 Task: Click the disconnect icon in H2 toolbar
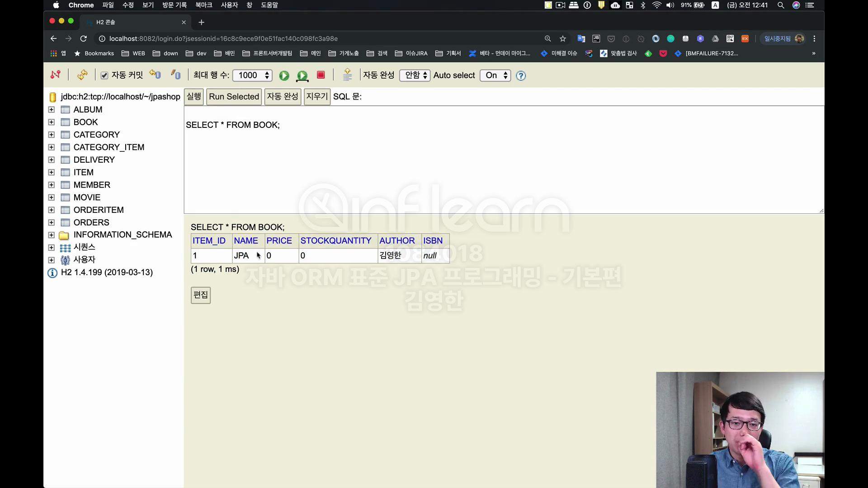click(55, 75)
